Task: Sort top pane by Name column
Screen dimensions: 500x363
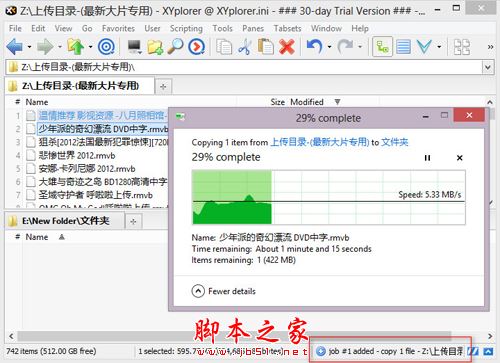Action: (x=37, y=102)
